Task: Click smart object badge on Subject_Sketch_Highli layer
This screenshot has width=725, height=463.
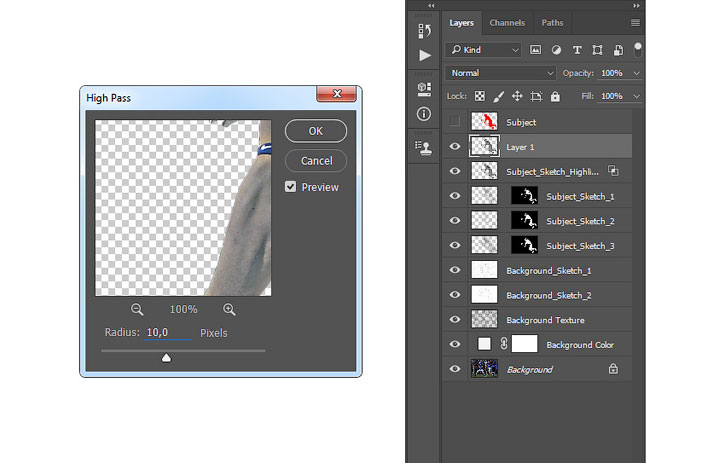Action: click(x=613, y=171)
